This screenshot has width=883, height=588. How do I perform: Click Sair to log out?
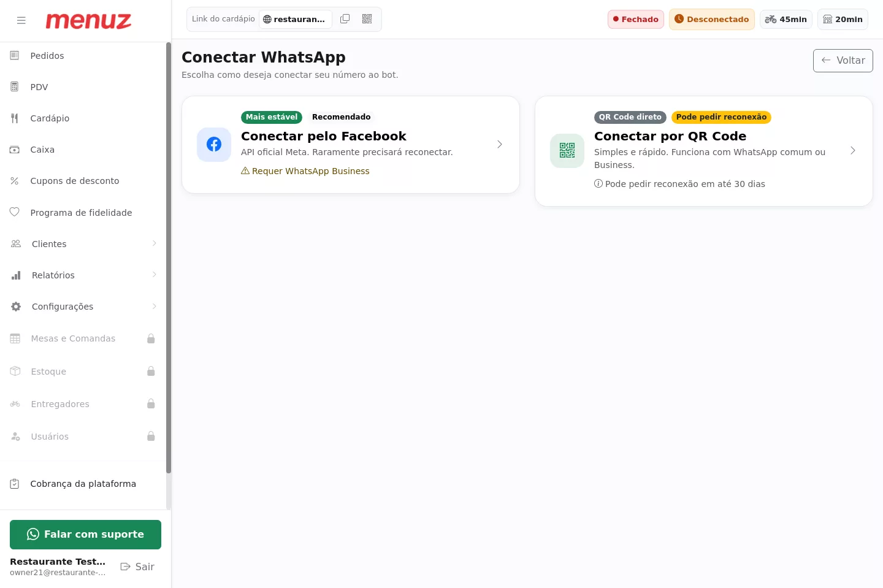(137, 567)
